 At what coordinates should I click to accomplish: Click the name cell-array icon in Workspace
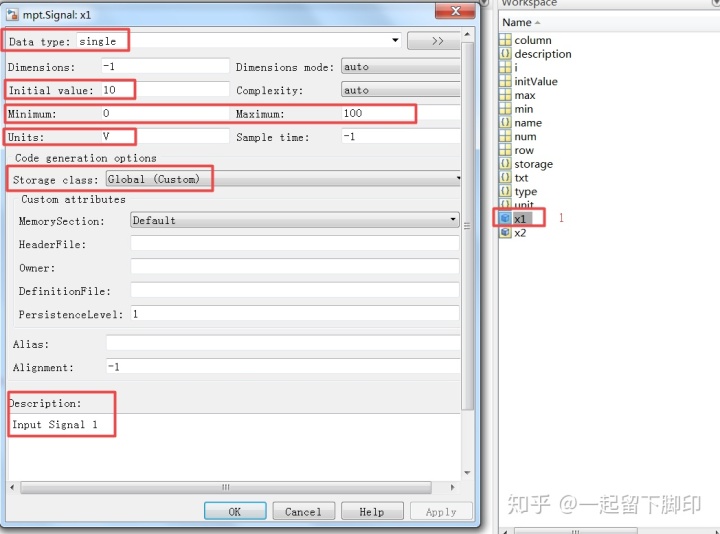[x=505, y=123]
